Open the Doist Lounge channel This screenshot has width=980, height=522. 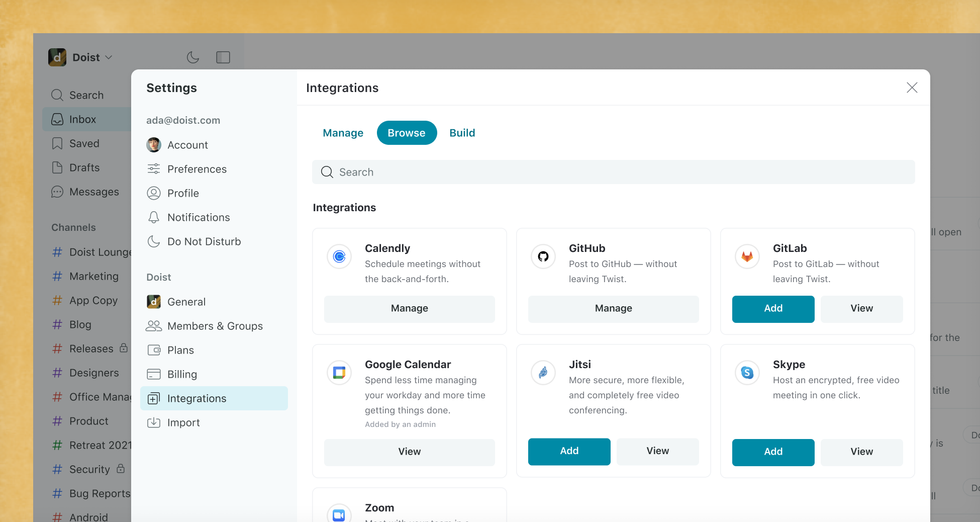pyautogui.click(x=90, y=252)
